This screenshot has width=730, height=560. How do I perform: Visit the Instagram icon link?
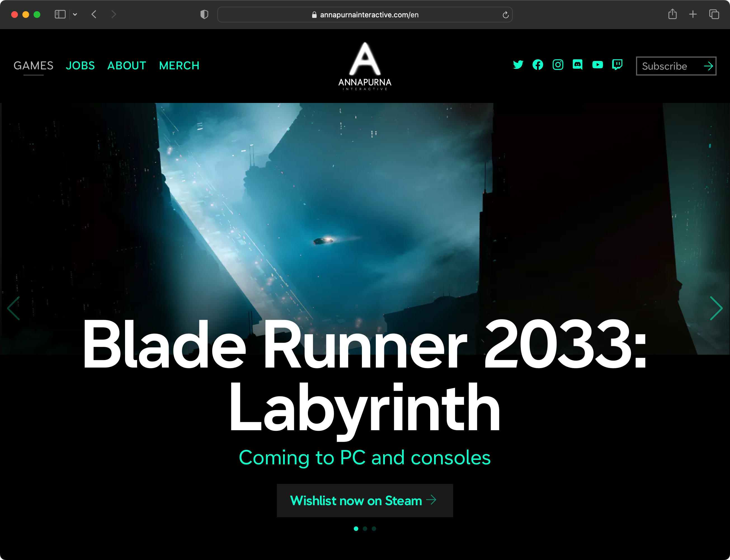point(558,65)
